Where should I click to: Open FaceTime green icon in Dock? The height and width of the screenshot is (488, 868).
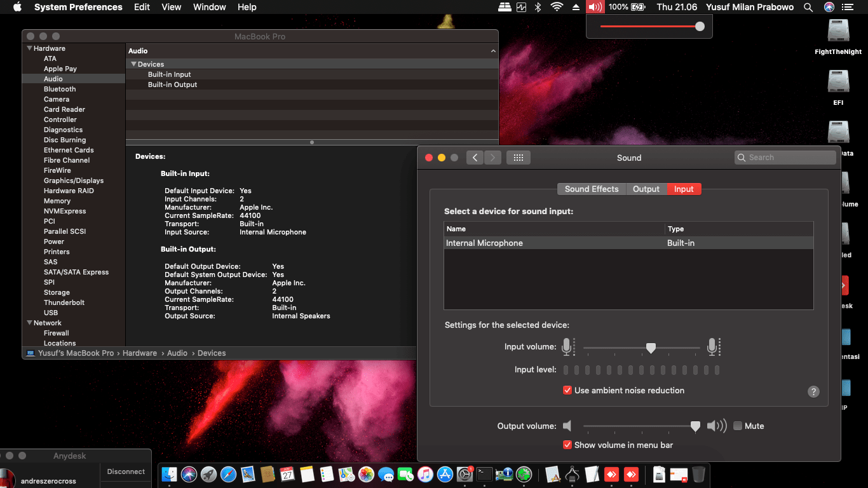(x=405, y=474)
